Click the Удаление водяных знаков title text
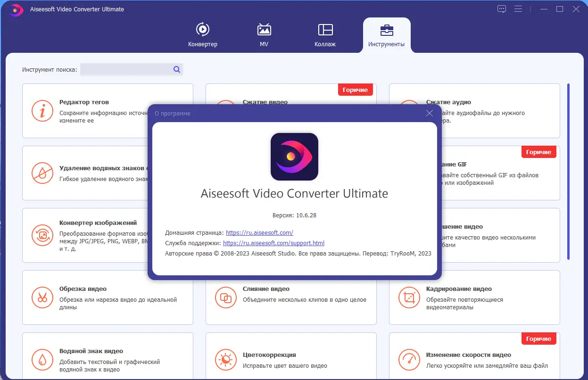 pos(104,168)
